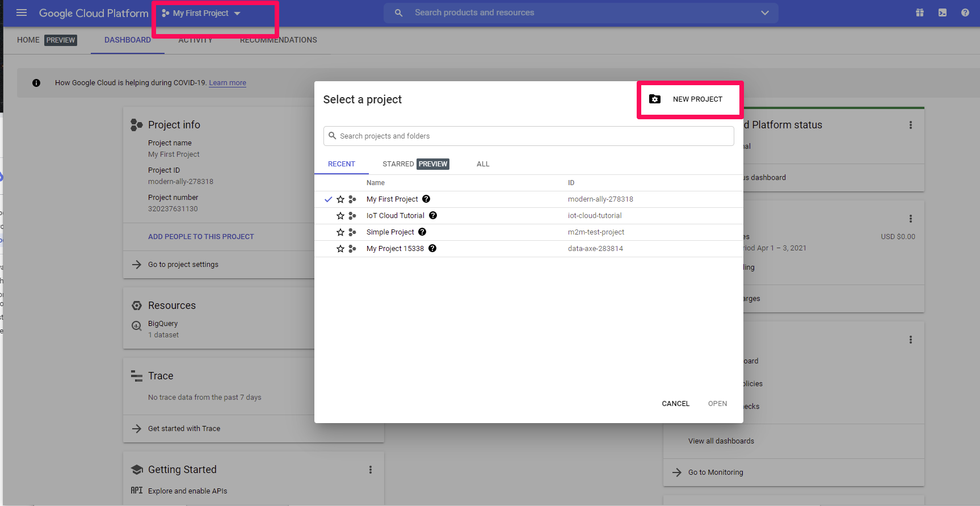Click Get started with Trace

(x=184, y=429)
